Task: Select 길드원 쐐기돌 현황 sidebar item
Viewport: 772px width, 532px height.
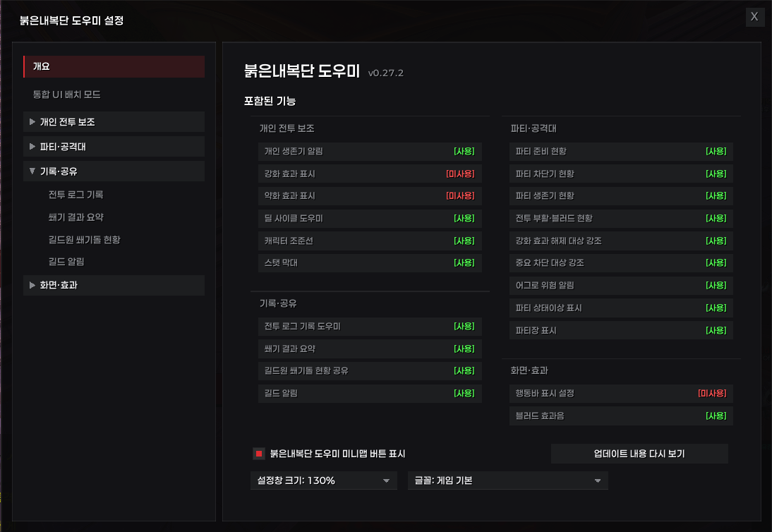Action: click(84, 240)
